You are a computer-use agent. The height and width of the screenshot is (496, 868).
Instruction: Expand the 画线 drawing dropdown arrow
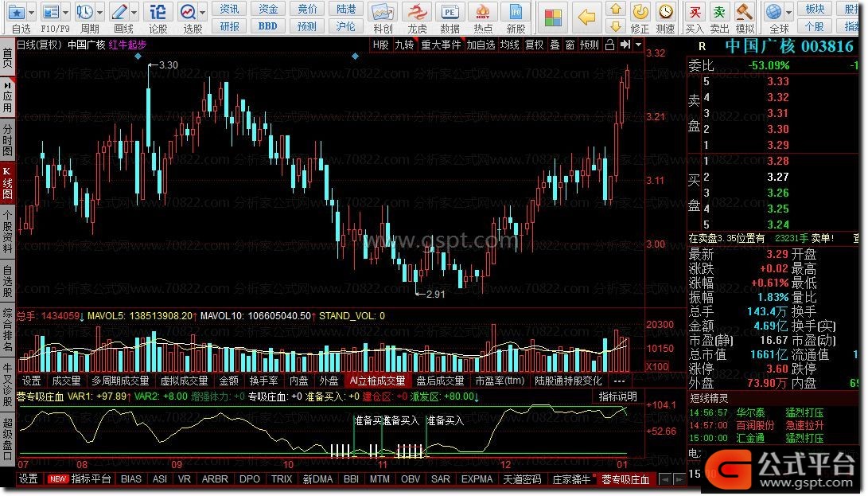click(x=134, y=12)
